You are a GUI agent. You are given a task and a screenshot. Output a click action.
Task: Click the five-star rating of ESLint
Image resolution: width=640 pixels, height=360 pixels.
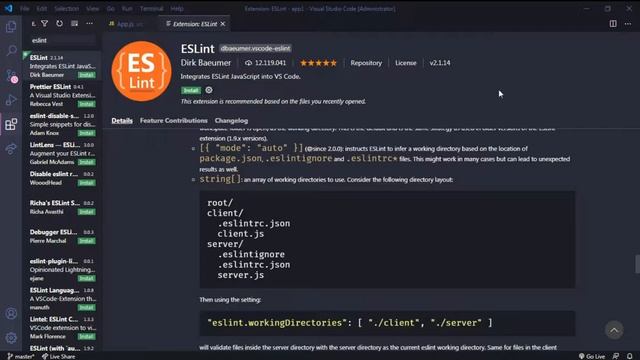coord(318,63)
